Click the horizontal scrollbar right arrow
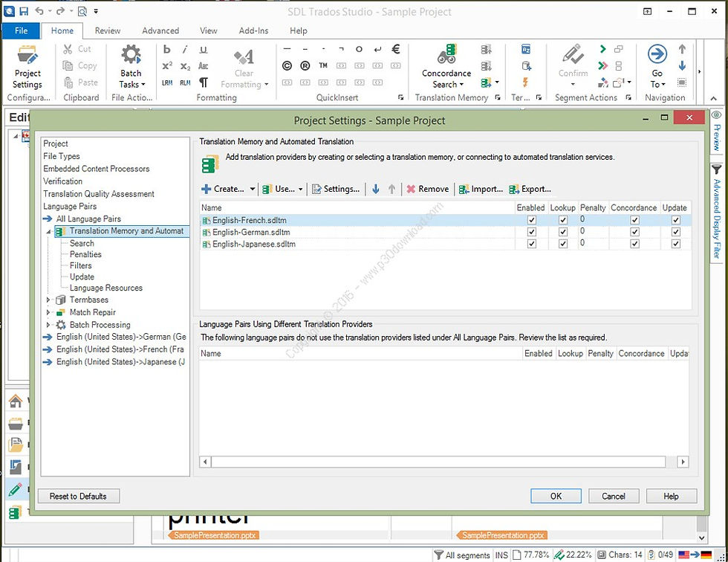This screenshot has width=728, height=562. (x=683, y=462)
